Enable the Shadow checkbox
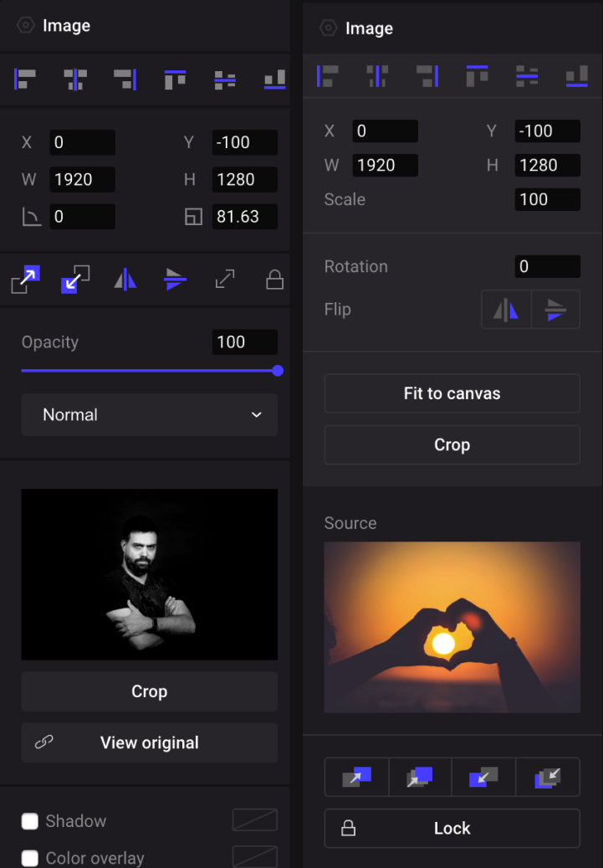The height and width of the screenshot is (868, 603). coord(30,821)
